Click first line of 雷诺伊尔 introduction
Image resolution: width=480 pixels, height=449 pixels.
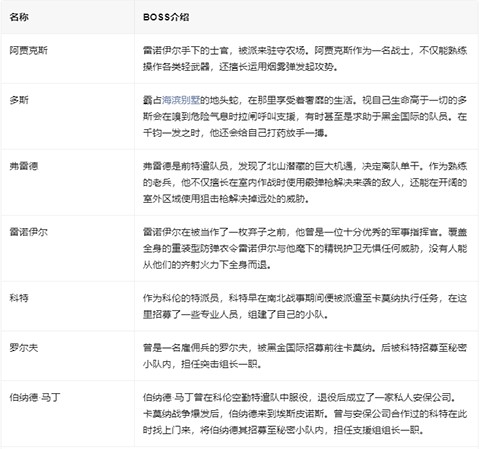(305, 232)
